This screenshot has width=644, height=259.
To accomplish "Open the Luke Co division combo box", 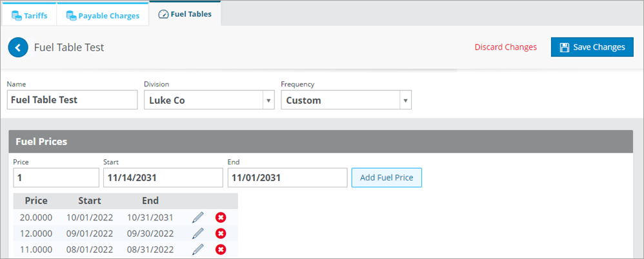I will (x=209, y=100).
